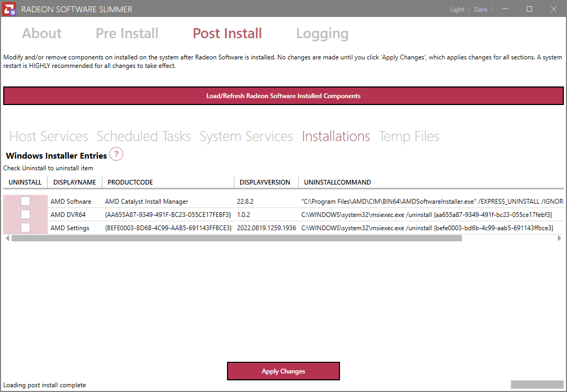Switch to System Services section
Viewport: 567px width, 392px height.
pos(246,136)
